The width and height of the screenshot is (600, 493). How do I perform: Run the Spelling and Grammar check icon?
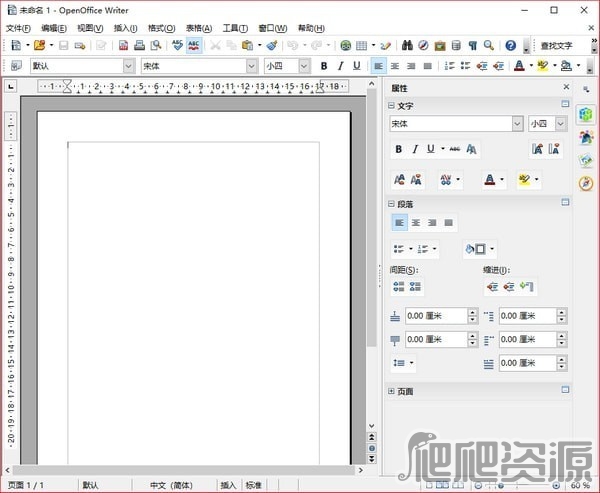pos(177,45)
